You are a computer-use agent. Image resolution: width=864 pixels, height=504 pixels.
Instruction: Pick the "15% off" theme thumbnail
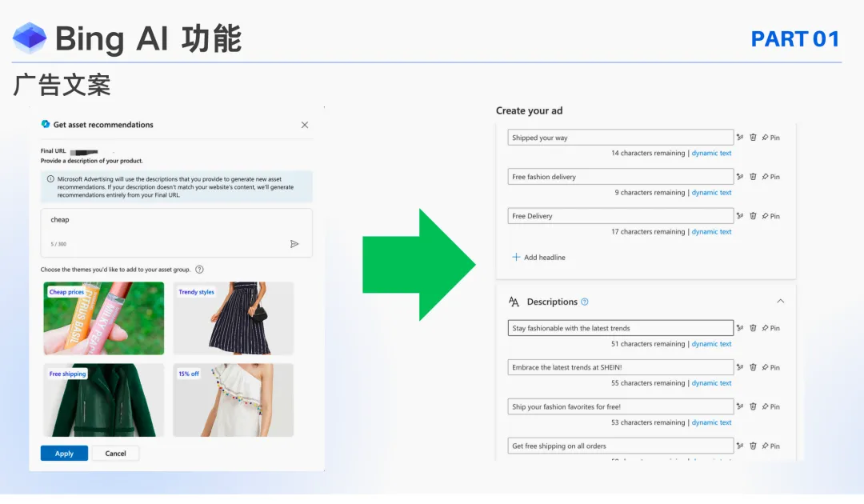(x=233, y=400)
